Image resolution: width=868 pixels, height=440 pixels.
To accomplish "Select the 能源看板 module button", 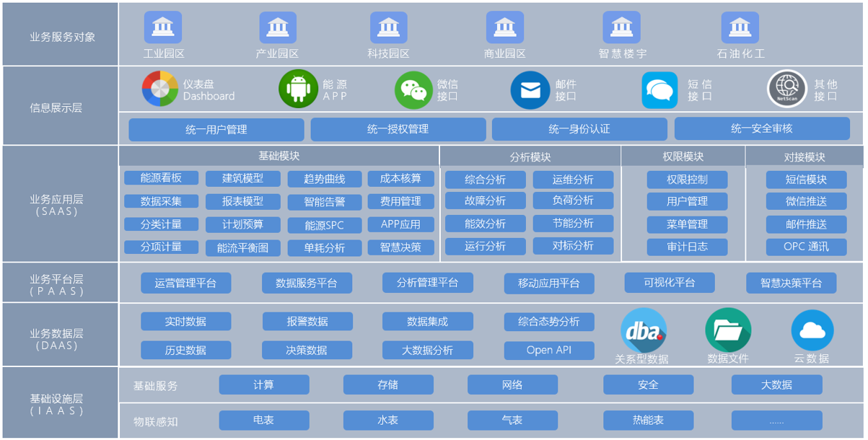I will tap(160, 179).
